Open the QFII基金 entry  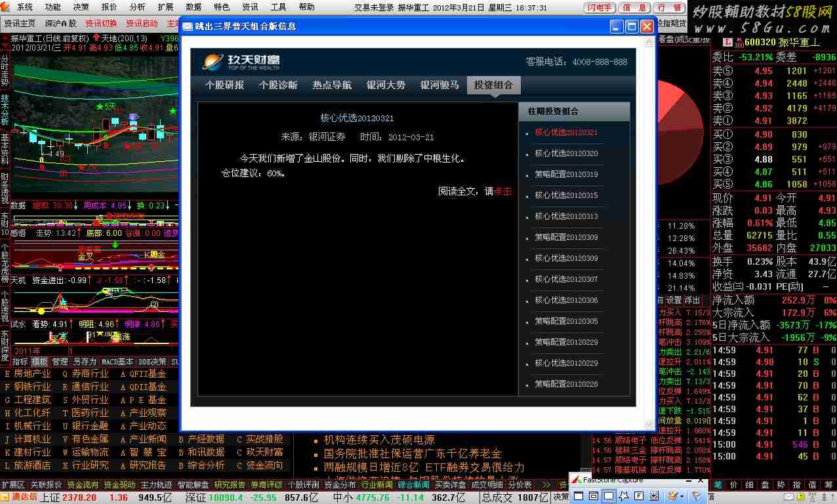148,374
